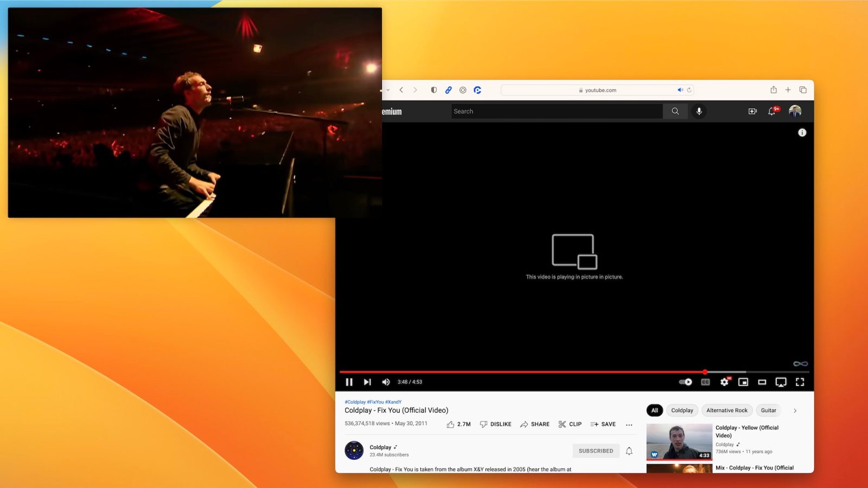Toggle closed captions CC button
868x488 pixels.
[705, 382]
